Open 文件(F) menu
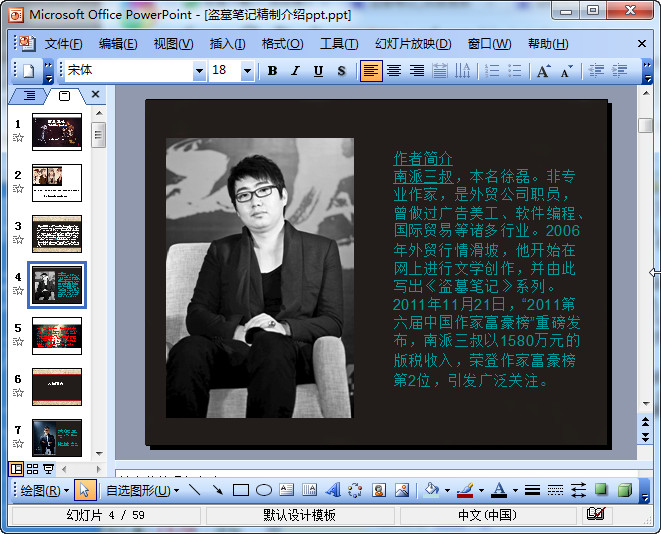This screenshot has height=534, width=661. click(x=63, y=44)
